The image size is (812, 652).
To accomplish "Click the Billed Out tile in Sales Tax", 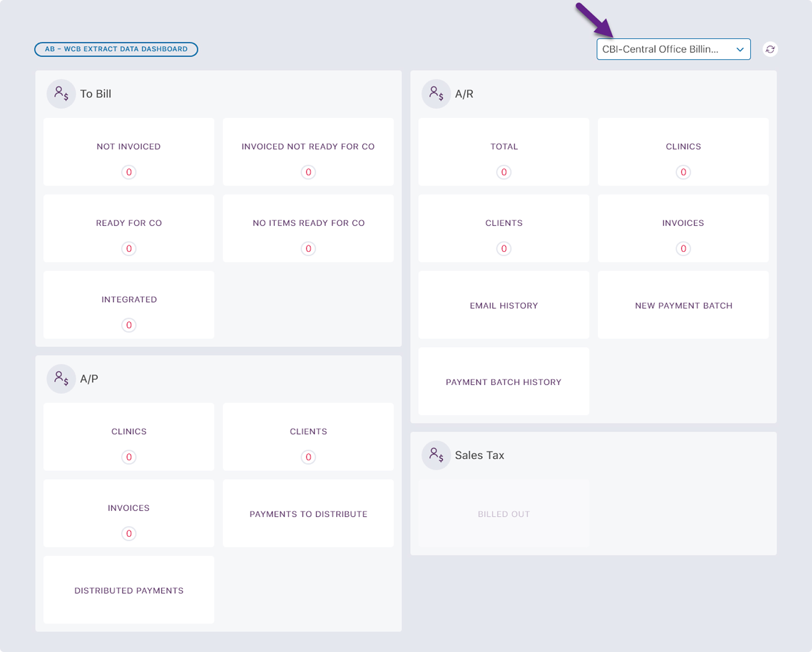I will click(x=504, y=514).
